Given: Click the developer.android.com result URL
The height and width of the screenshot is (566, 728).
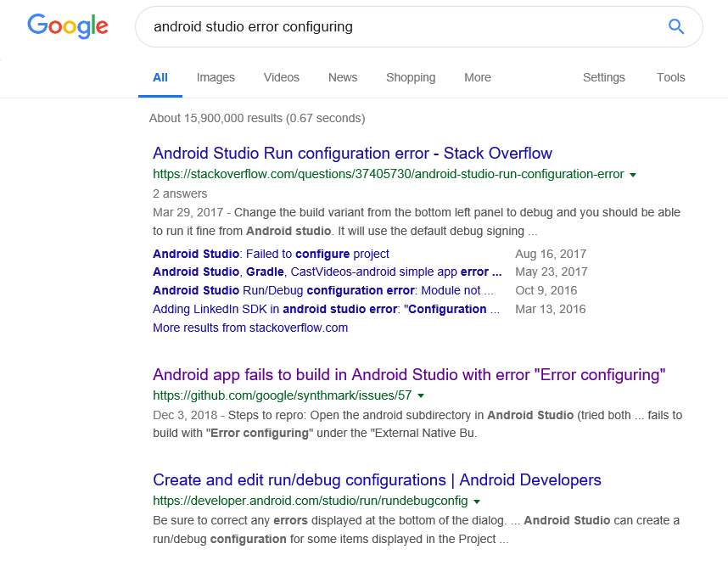Looking at the screenshot, I should [x=311, y=501].
